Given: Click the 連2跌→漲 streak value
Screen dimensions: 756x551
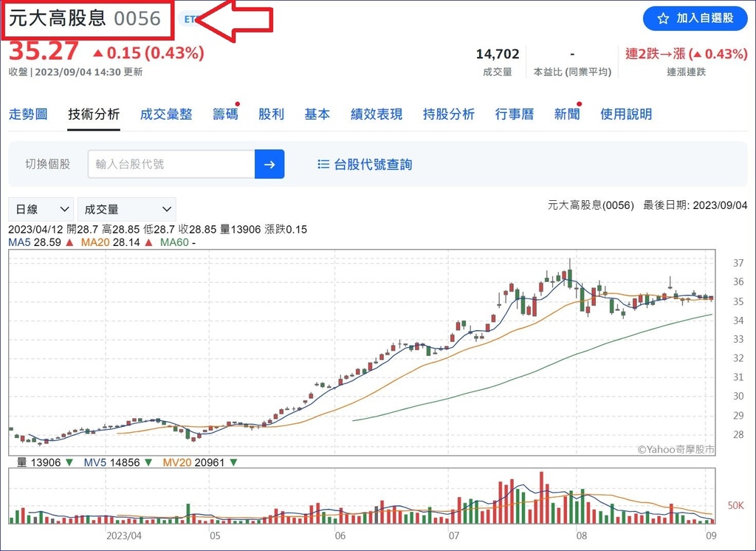Looking at the screenshot, I should click(x=686, y=54).
